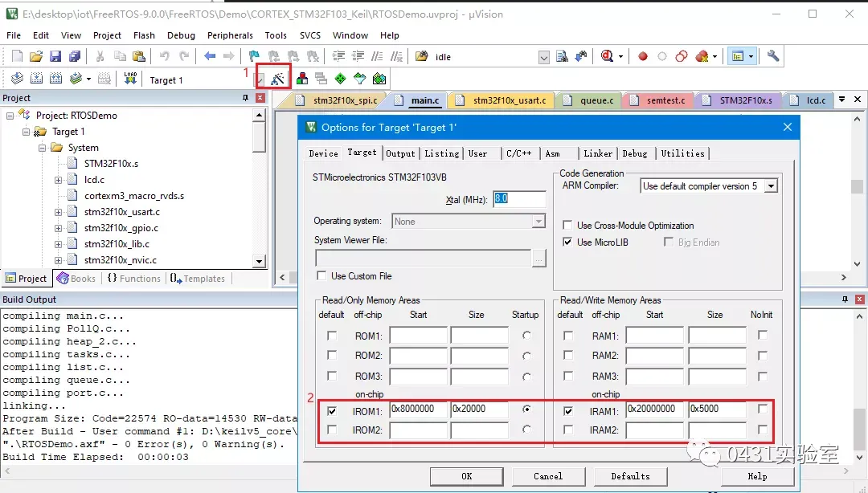
Task: Show the Functions panel tab
Action: coord(133,279)
